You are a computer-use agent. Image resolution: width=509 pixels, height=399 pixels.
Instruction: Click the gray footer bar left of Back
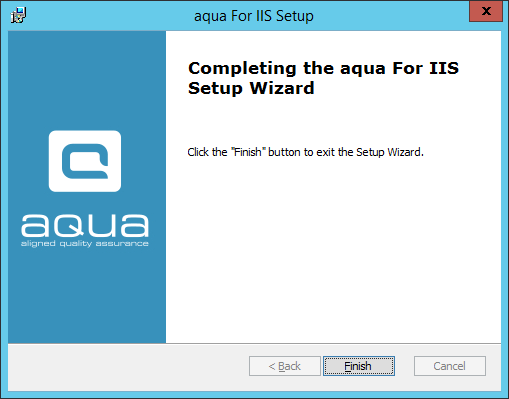coord(128,367)
